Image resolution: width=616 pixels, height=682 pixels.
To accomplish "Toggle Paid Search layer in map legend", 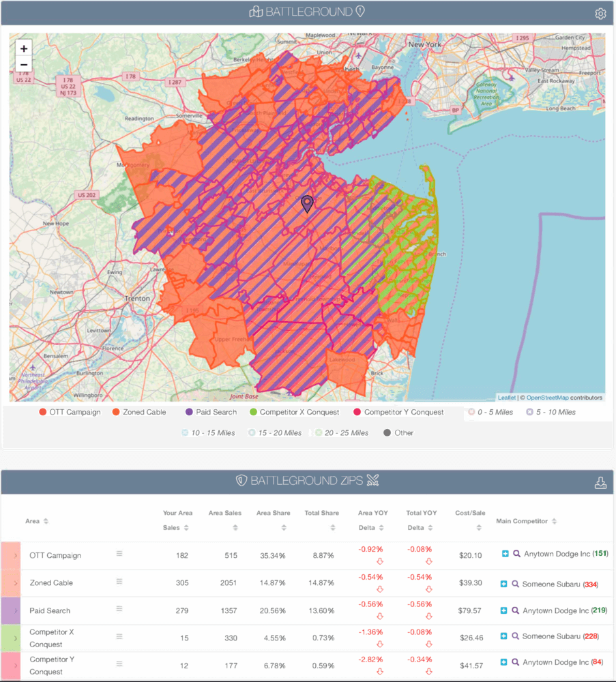I will point(211,412).
